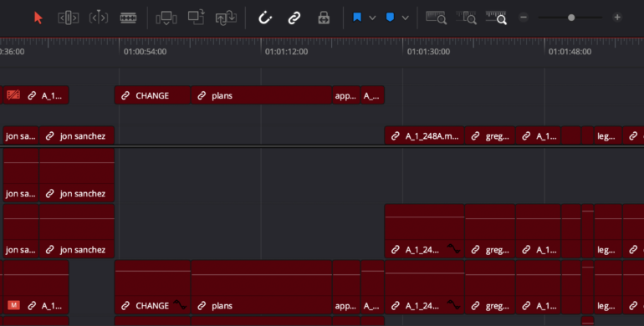Click the Insert Clip icon
644x326 pixels.
(166, 18)
